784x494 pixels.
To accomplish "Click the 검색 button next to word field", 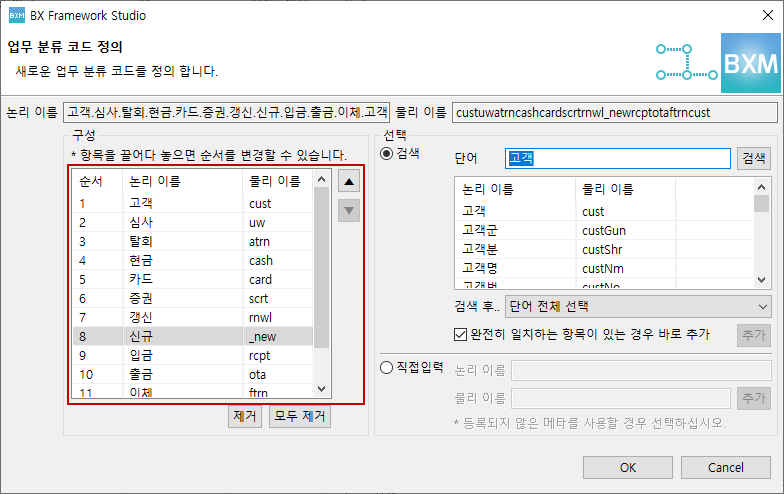I will point(754,158).
